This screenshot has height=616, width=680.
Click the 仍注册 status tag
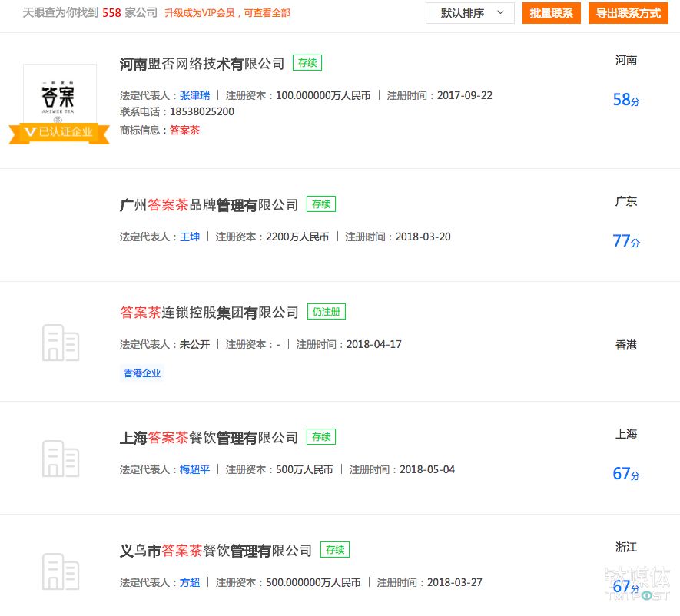tap(327, 312)
